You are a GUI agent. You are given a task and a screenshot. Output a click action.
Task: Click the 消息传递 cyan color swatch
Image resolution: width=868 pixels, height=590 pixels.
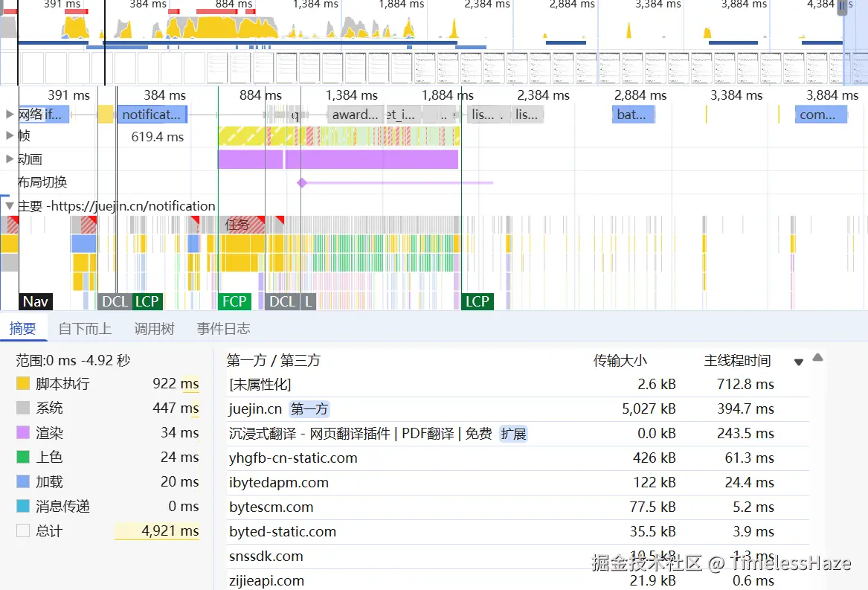(x=23, y=506)
